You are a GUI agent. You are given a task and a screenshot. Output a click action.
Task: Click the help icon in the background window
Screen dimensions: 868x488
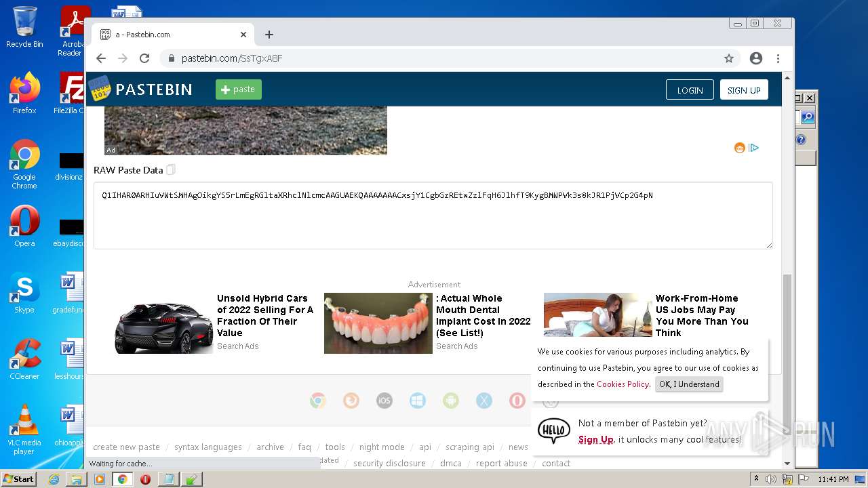(x=801, y=140)
